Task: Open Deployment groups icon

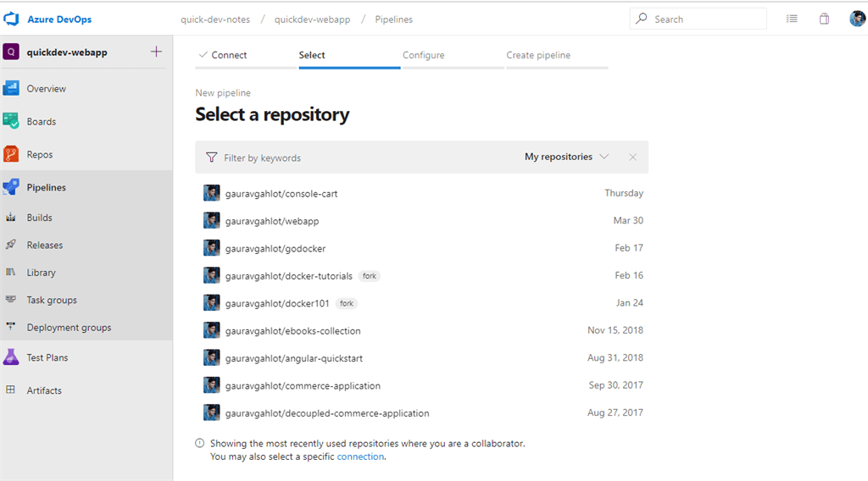Action: coord(11,327)
